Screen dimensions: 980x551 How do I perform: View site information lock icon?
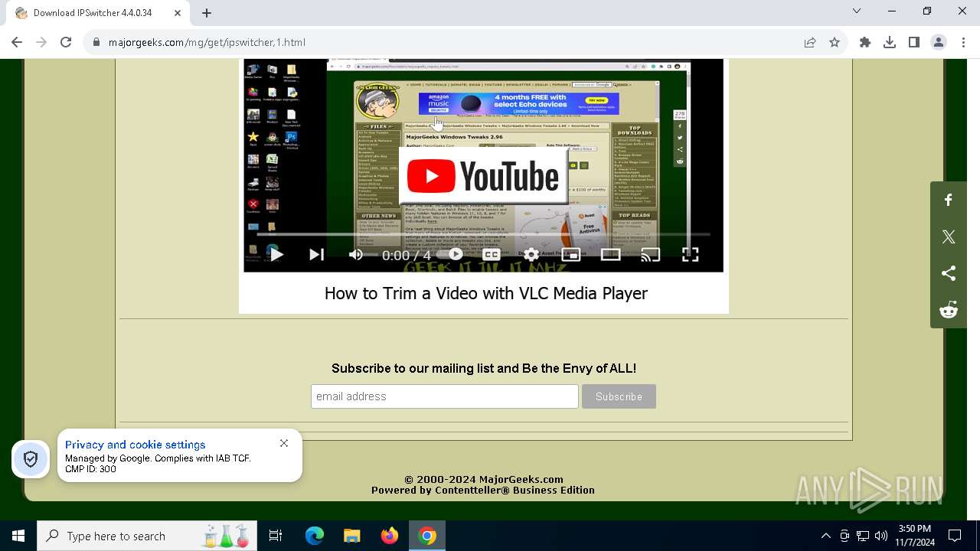(96, 42)
